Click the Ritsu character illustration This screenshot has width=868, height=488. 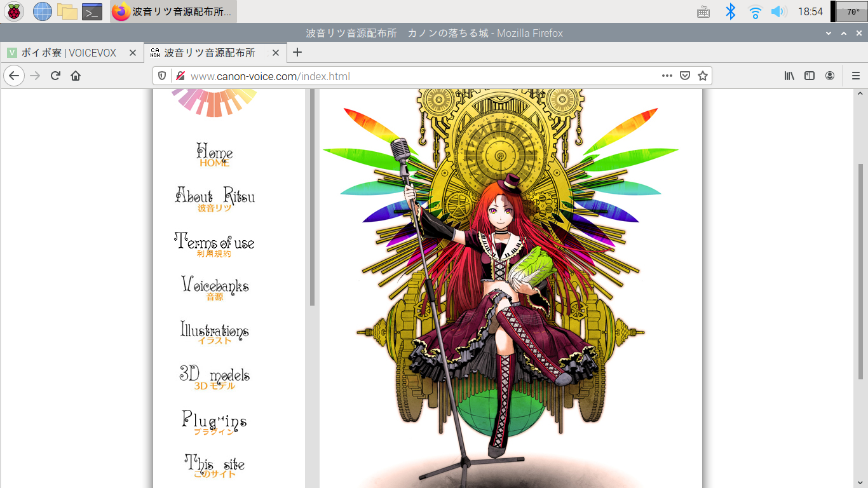coord(501,288)
